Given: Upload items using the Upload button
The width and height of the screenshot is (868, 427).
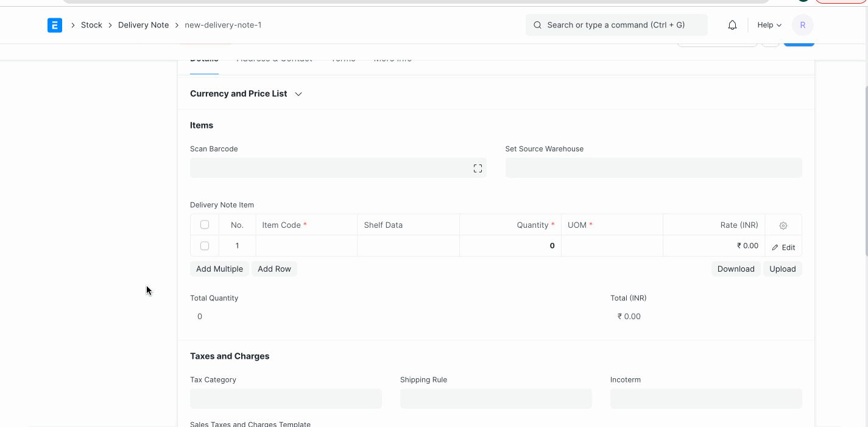Looking at the screenshot, I should pos(782,269).
